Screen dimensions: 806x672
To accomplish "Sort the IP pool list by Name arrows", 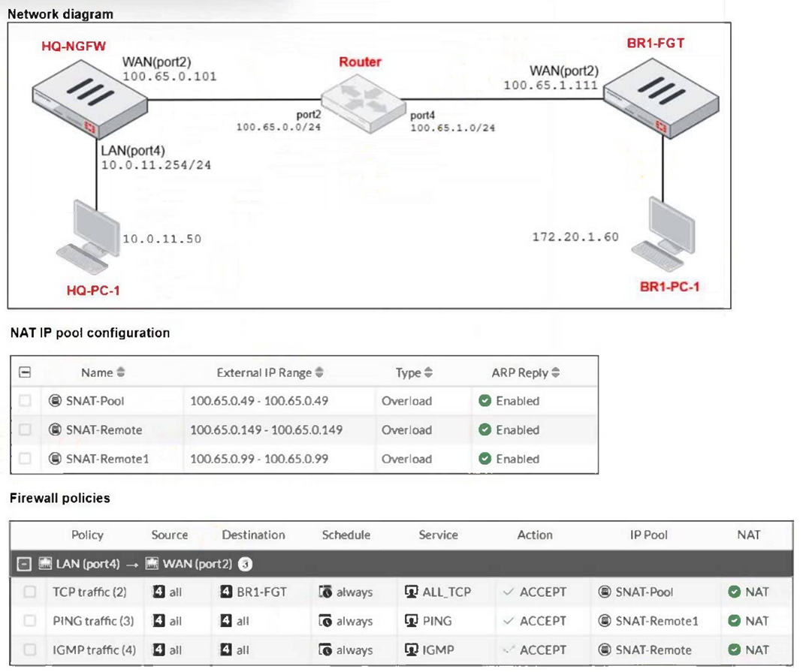I will pos(121,372).
